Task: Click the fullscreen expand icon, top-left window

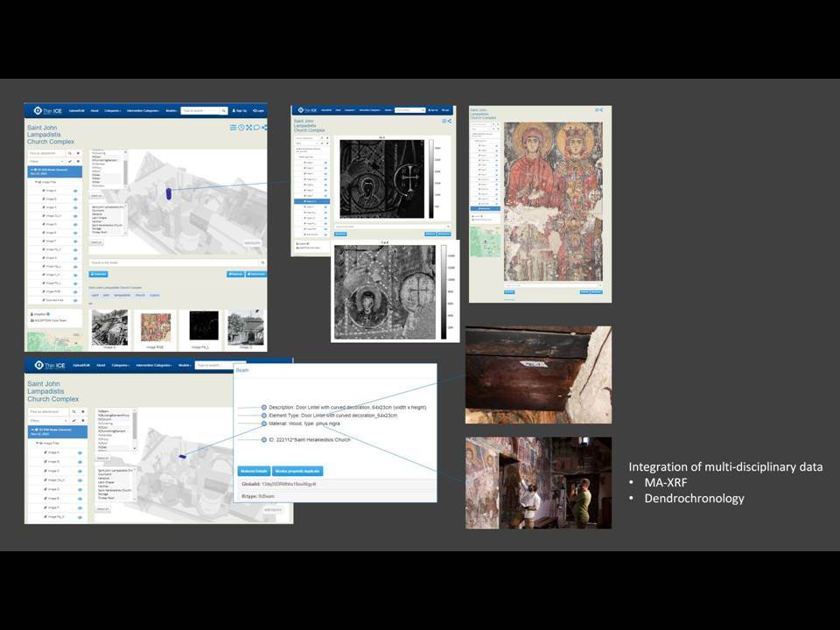Action: point(249,128)
